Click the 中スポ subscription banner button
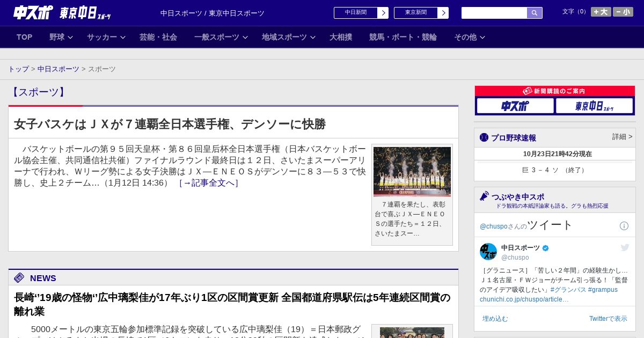This screenshot has width=644, height=338. click(x=515, y=106)
